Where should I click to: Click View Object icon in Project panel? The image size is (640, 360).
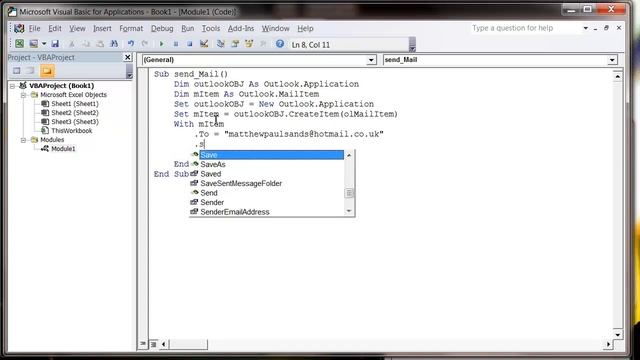click(x=31, y=71)
